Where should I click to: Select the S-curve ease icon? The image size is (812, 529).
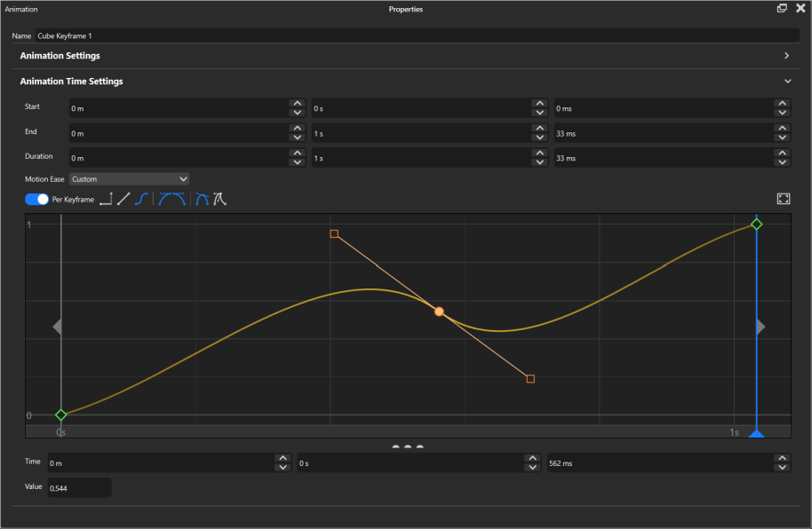141,200
